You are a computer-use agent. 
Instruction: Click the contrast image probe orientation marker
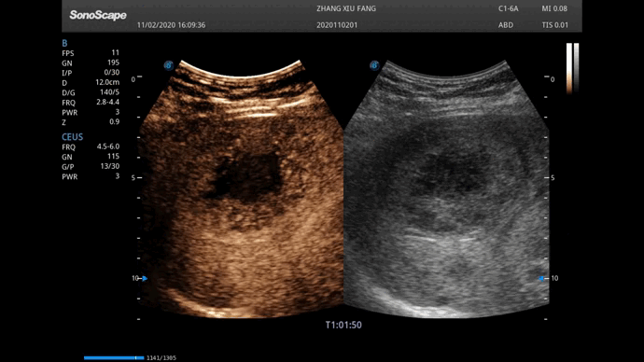coord(168,65)
